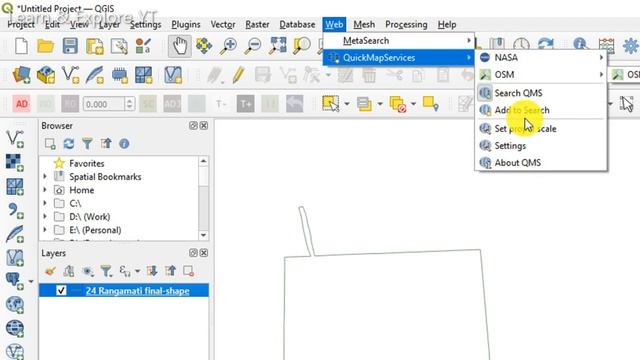Screen dimensions: 640x360
Task: Open Layer Styling panel icon in Layers
Action: [x=50, y=271]
